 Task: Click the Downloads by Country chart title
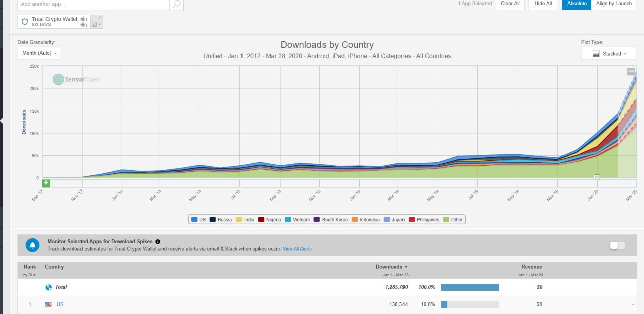327,45
